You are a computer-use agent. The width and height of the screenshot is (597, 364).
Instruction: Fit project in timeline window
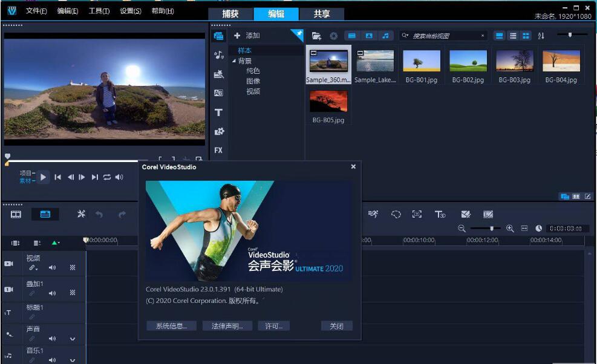pos(524,229)
